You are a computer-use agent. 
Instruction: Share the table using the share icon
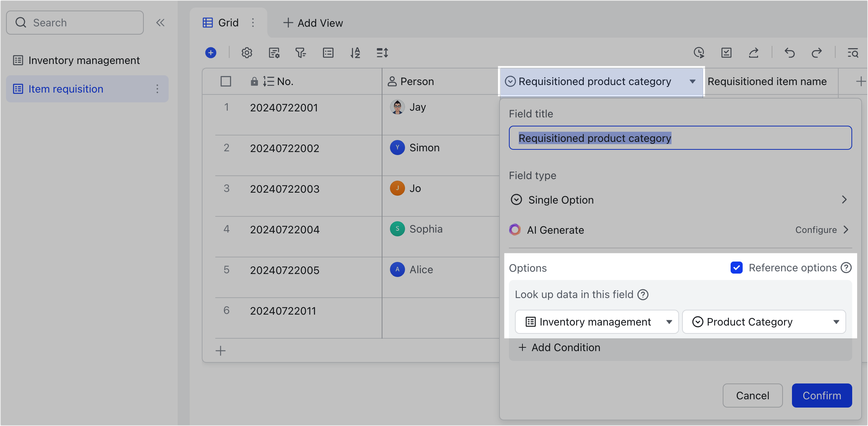point(753,53)
